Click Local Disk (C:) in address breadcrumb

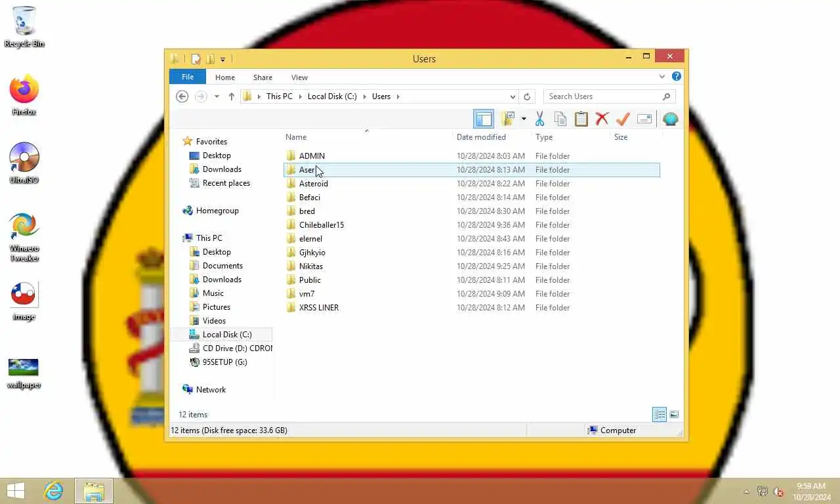click(x=332, y=96)
